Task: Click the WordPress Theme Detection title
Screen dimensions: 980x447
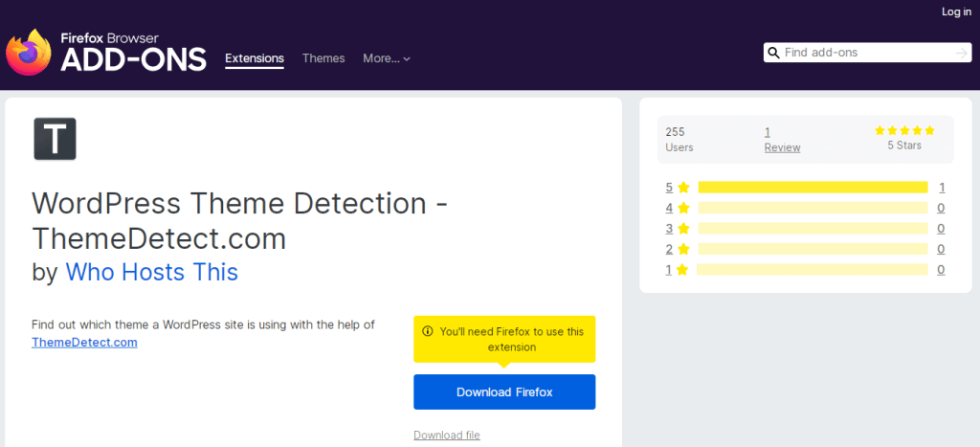Action: tap(240, 221)
